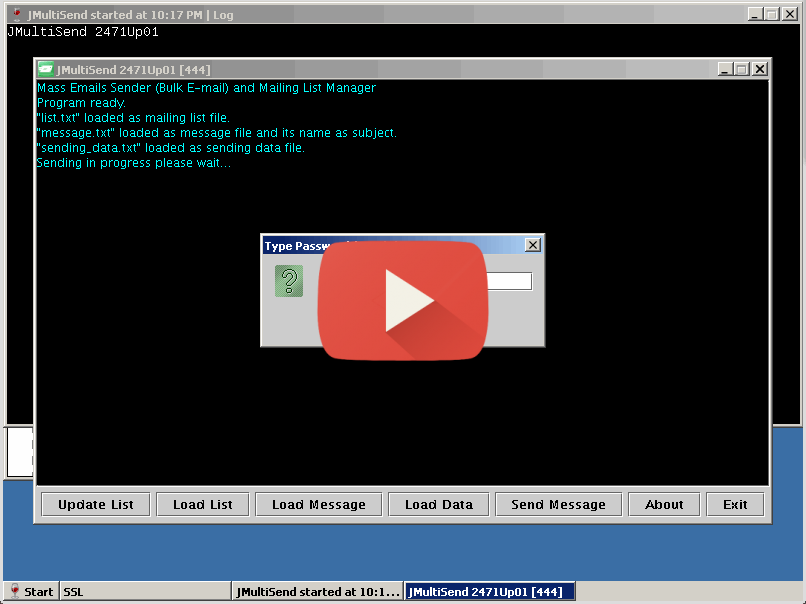The width and height of the screenshot is (806, 604).
Task: Select the Load Data button
Action: [438, 505]
